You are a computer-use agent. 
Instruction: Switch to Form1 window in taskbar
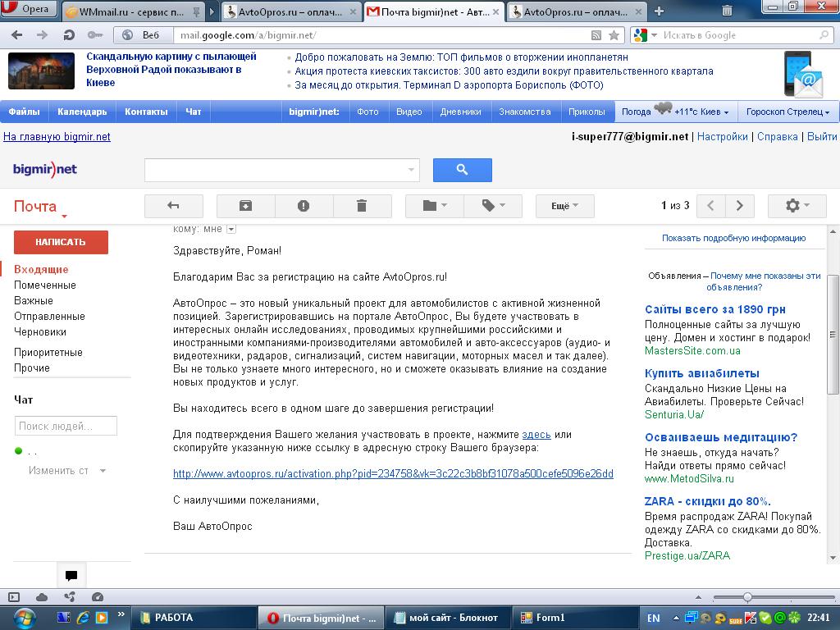[575, 619]
